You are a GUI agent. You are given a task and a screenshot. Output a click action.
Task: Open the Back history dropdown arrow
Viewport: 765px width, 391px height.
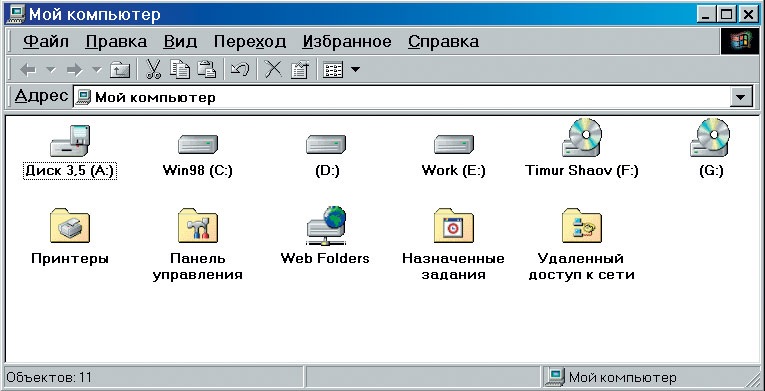51,70
